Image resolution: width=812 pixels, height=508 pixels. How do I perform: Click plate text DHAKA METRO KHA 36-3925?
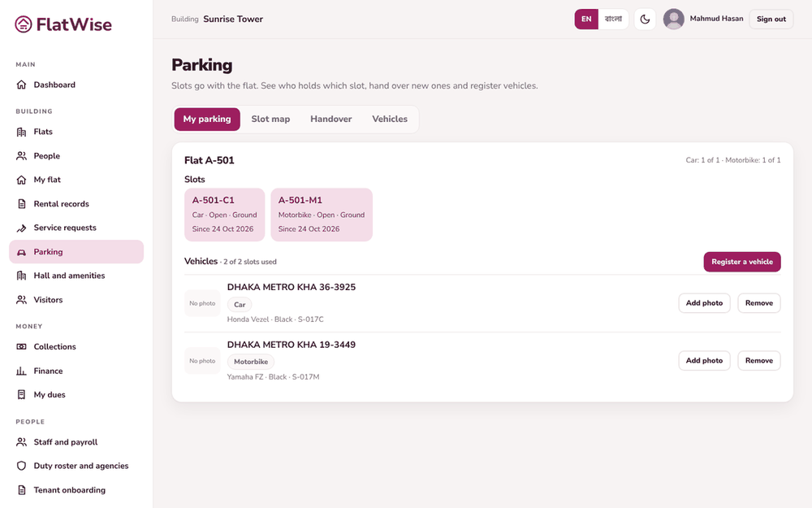point(292,287)
